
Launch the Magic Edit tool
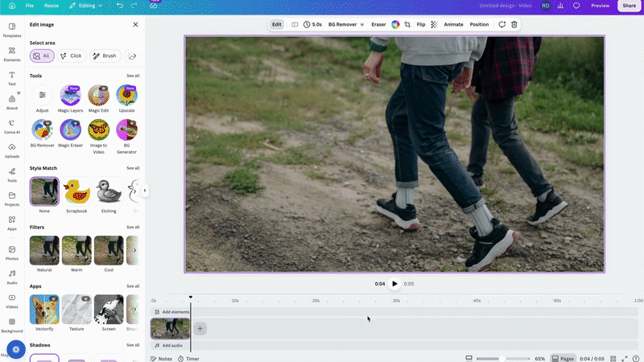pos(98,95)
